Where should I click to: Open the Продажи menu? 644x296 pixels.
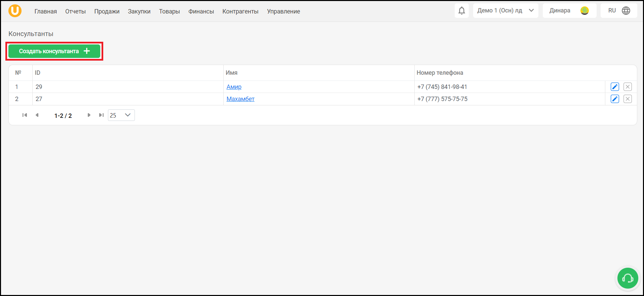pos(107,11)
